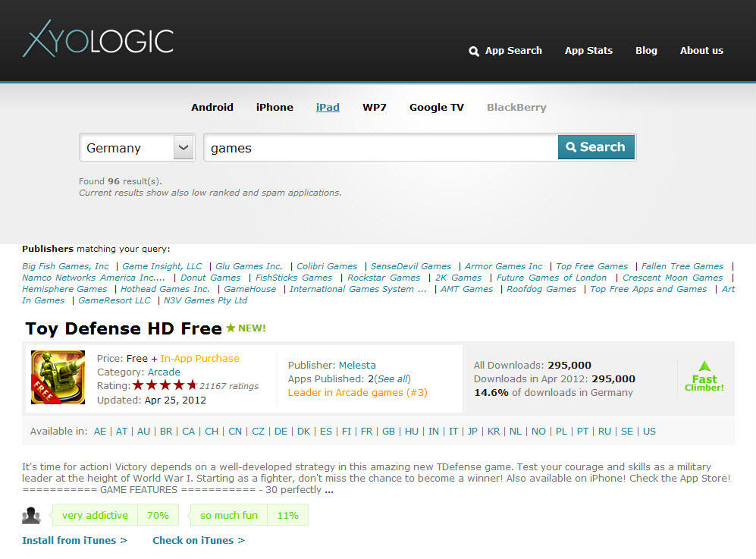Open the Toy Defense HD Free title
Image resolution: width=756 pixels, height=559 pixels.
[x=124, y=328]
